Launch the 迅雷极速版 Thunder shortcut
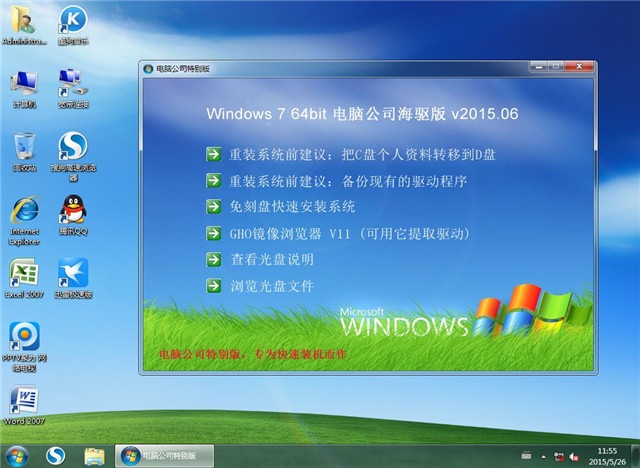Viewport: 640px width, 468px height. pyautogui.click(x=73, y=278)
